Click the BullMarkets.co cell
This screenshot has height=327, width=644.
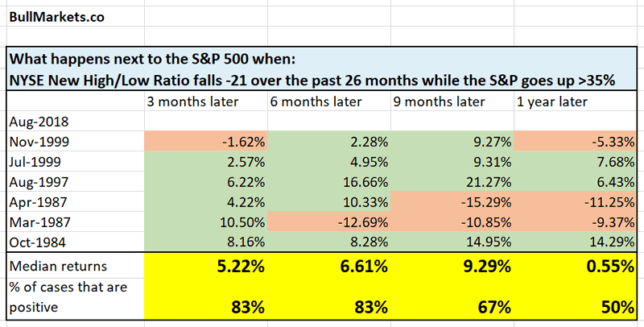point(51,15)
